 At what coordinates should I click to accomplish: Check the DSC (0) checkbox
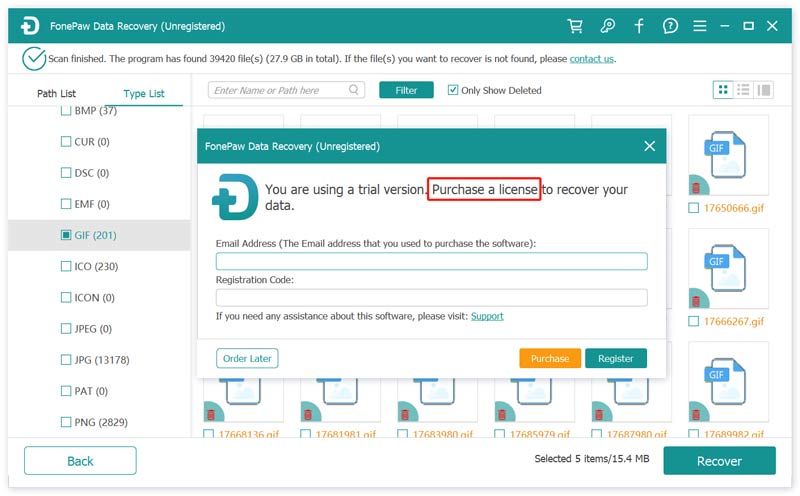coord(66,172)
